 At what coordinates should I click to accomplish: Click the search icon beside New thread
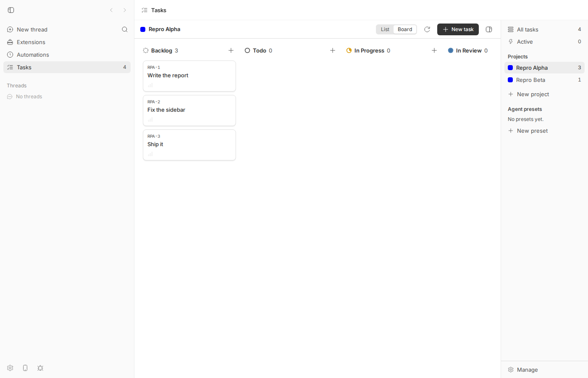point(125,29)
